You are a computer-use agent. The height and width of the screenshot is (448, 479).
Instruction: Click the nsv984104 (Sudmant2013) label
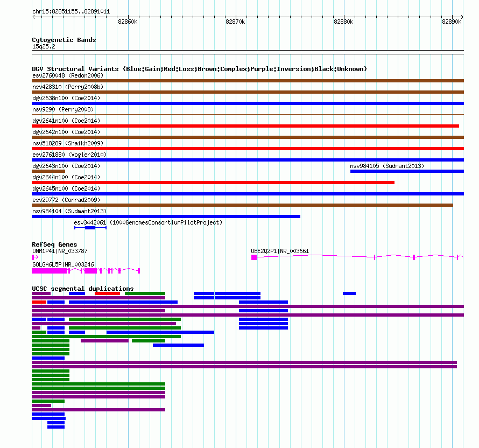coord(69,211)
